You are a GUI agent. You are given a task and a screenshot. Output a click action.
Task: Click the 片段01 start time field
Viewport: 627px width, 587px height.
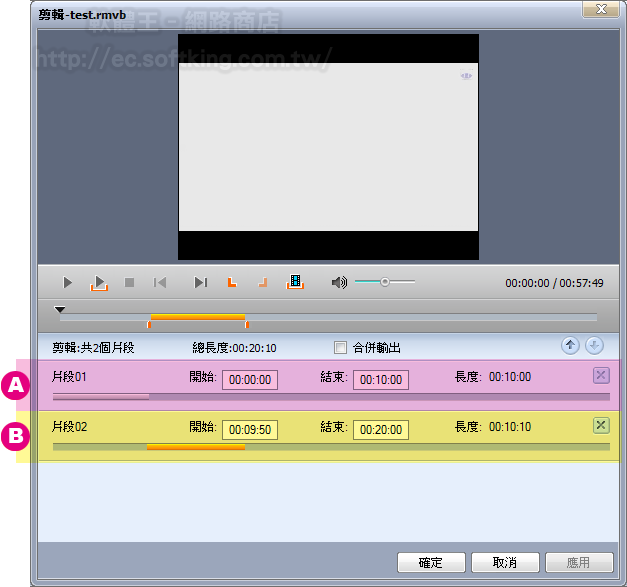click(250, 380)
